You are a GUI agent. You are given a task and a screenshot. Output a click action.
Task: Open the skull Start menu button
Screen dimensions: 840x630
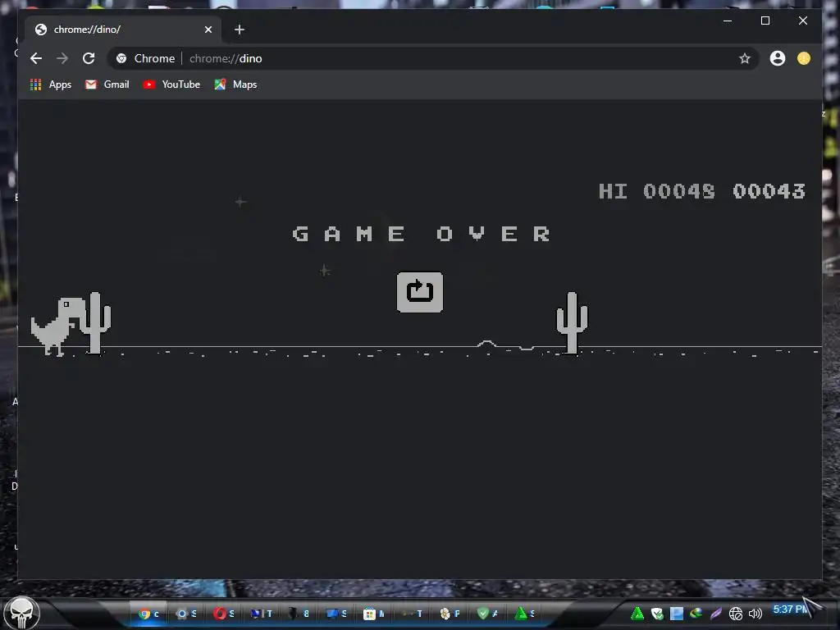21,614
